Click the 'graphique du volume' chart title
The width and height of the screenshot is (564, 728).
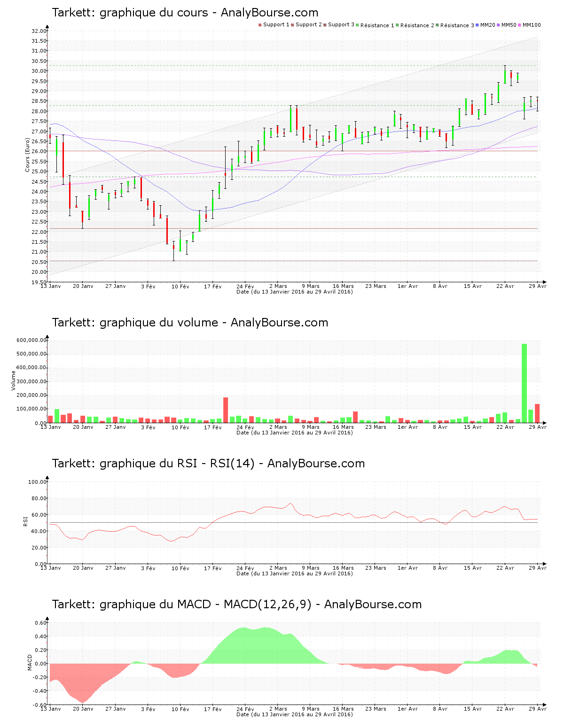tap(190, 323)
